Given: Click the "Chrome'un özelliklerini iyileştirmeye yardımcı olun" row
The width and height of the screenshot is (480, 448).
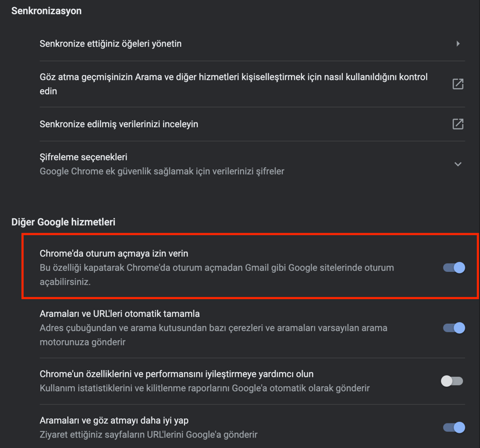Looking at the screenshot, I should click(234, 378).
